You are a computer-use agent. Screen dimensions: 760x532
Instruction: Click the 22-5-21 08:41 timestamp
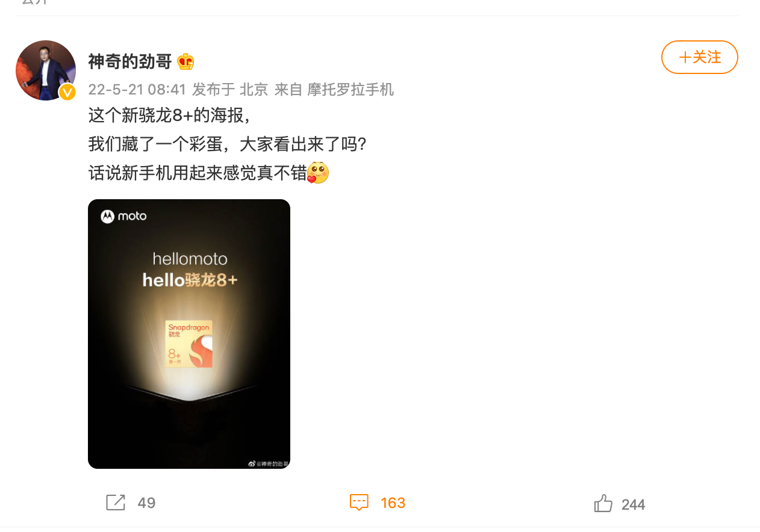click(x=137, y=90)
